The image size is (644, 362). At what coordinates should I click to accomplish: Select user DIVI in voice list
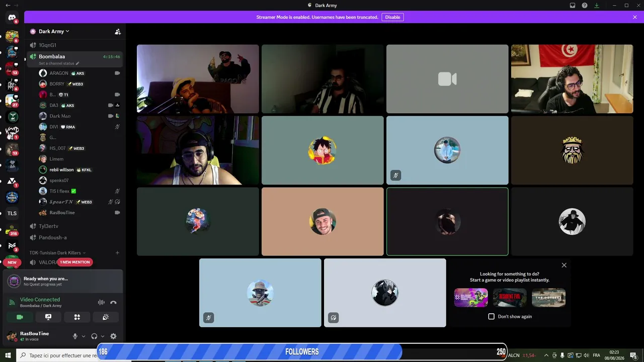[79, 127]
